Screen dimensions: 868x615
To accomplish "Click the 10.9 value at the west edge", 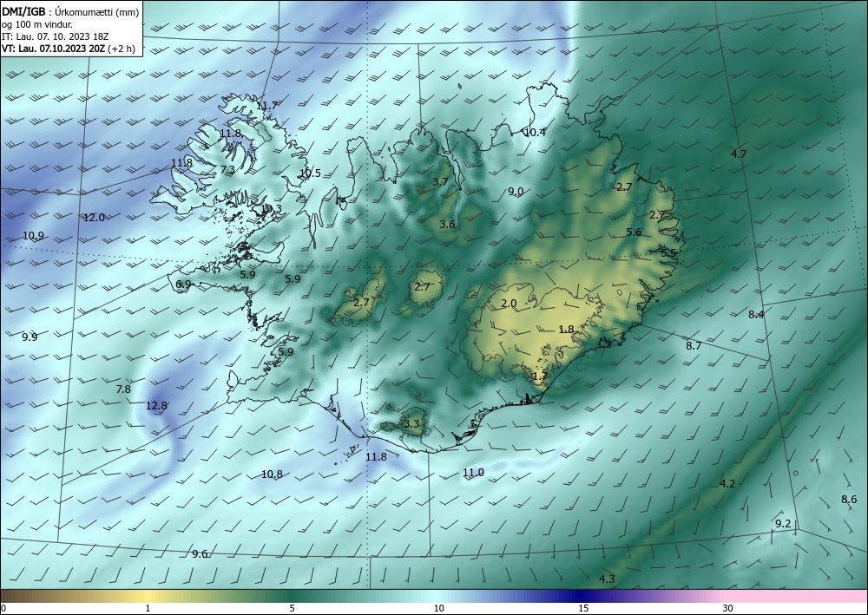I will coord(33,236).
